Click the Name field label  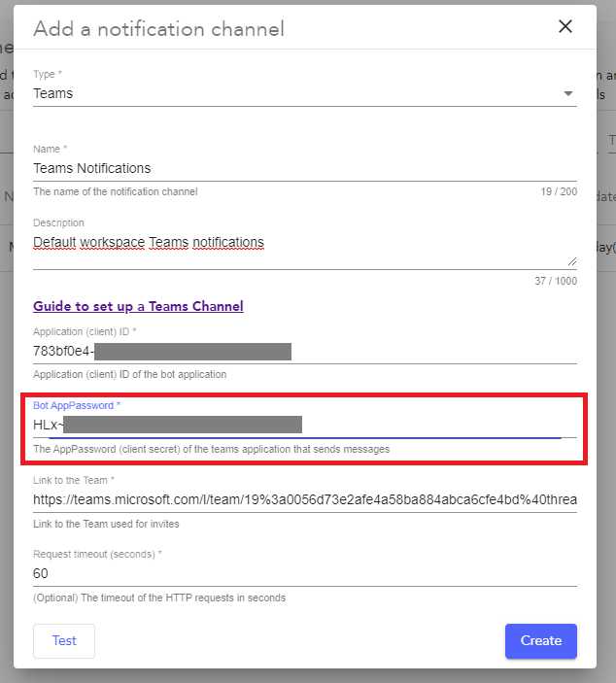(x=51, y=149)
